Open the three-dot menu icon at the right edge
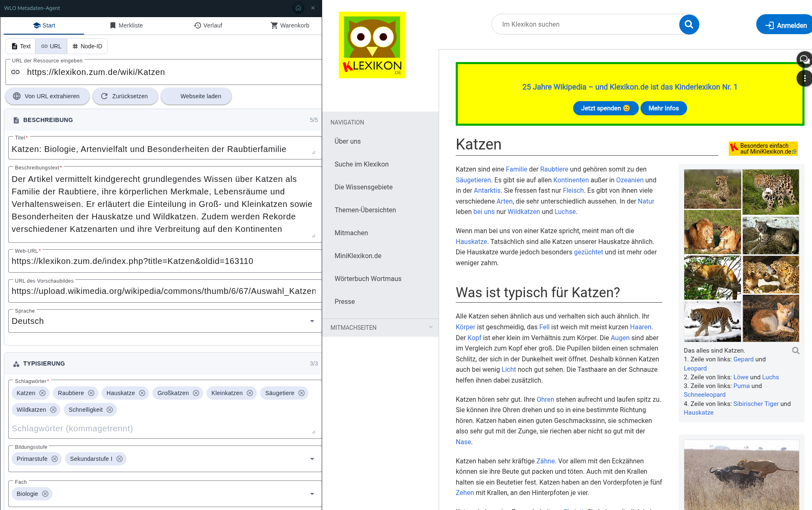The width and height of the screenshot is (812, 510). tap(805, 78)
